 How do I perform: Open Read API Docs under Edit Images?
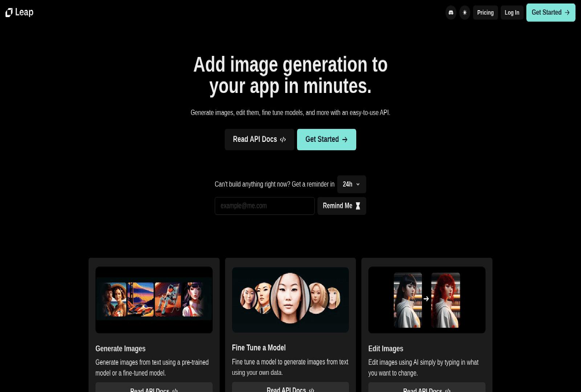[427, 388]
